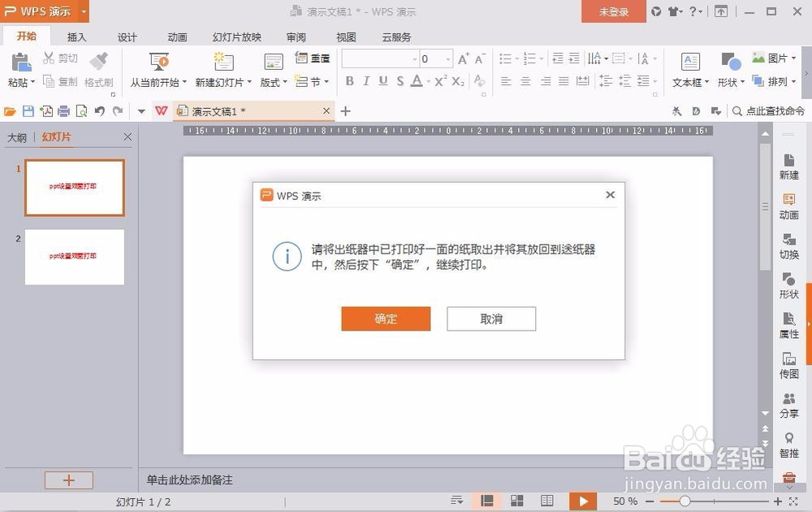Viewport: 812px width, 512px height.
Task: Start slideshow from current slide icon
Action: click(159, 62)
